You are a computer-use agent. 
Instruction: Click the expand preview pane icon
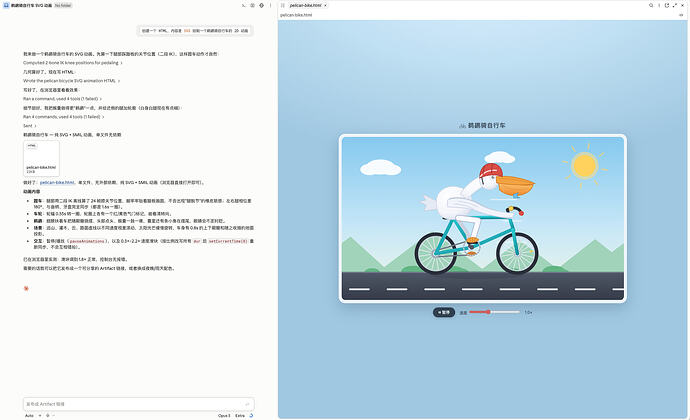675,5
